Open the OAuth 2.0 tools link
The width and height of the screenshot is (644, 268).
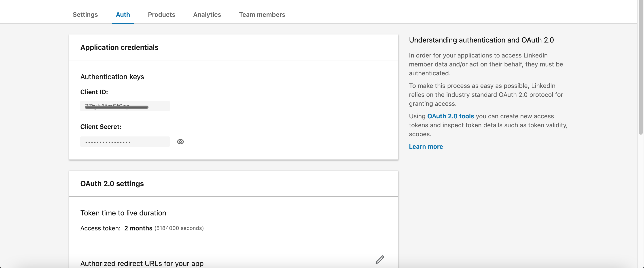pos(451,116)
